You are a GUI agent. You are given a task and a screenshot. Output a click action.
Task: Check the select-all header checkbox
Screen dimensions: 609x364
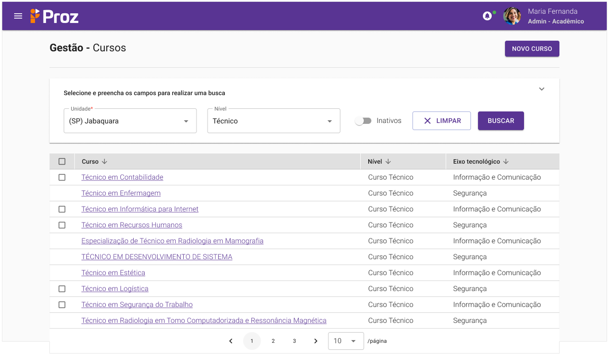click(x=62, y=162)
